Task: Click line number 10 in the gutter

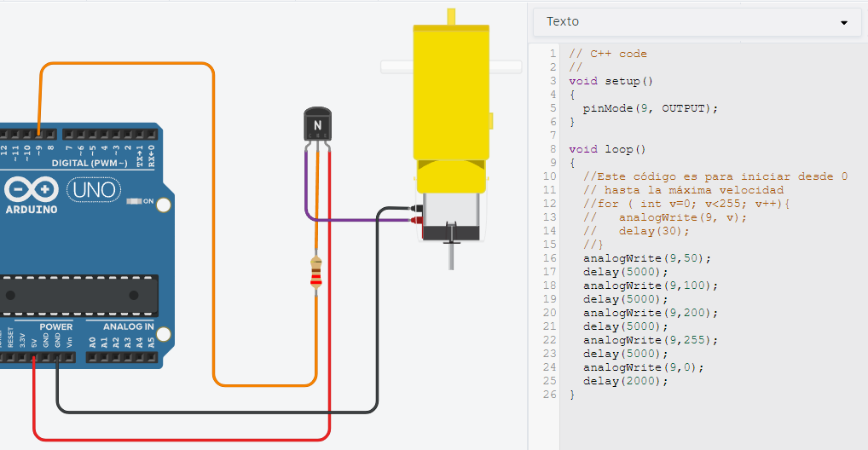Action: (549, 176)
